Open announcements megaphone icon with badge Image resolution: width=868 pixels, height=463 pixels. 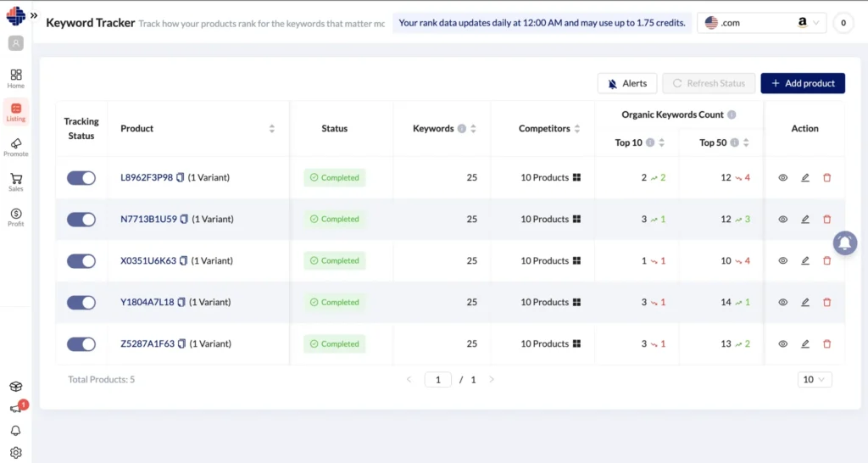(x=17, y=408)
